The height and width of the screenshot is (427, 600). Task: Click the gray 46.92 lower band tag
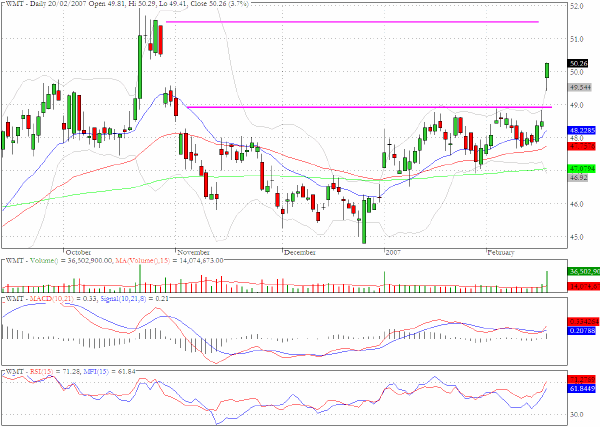[x=578, y=178]
